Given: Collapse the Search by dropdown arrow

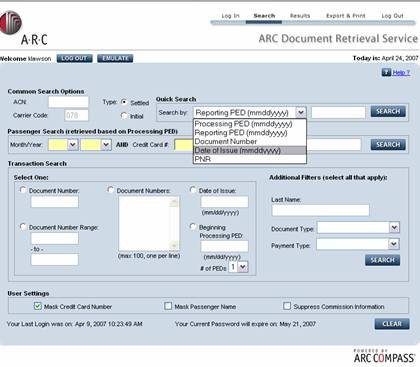Looking at the screenshot, I should pos(301,112).
